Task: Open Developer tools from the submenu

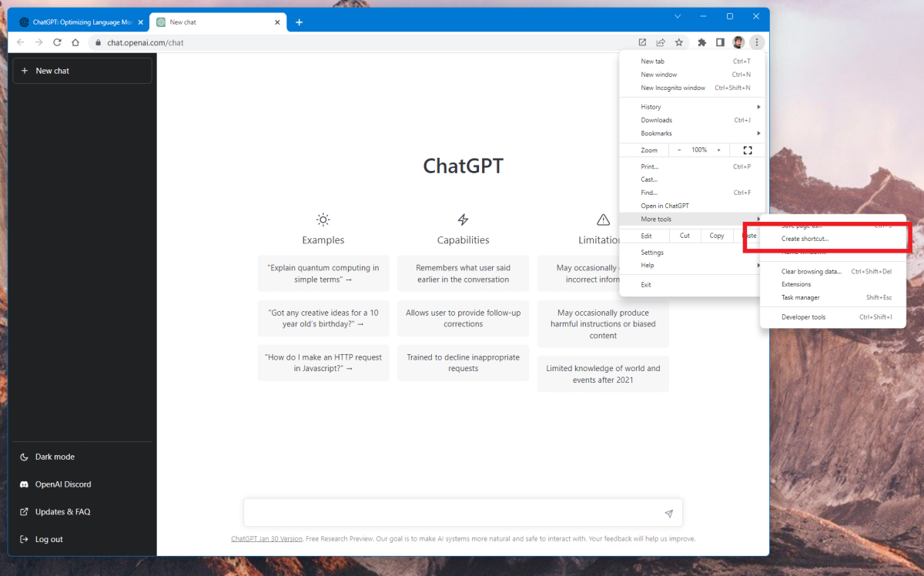Action: pyautogui.click(x=833, y=317)
